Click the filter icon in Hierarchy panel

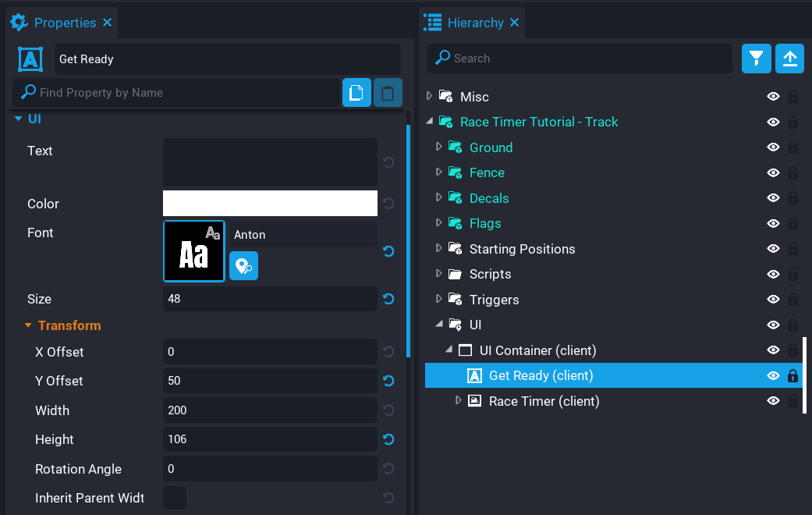pos(756,58)
